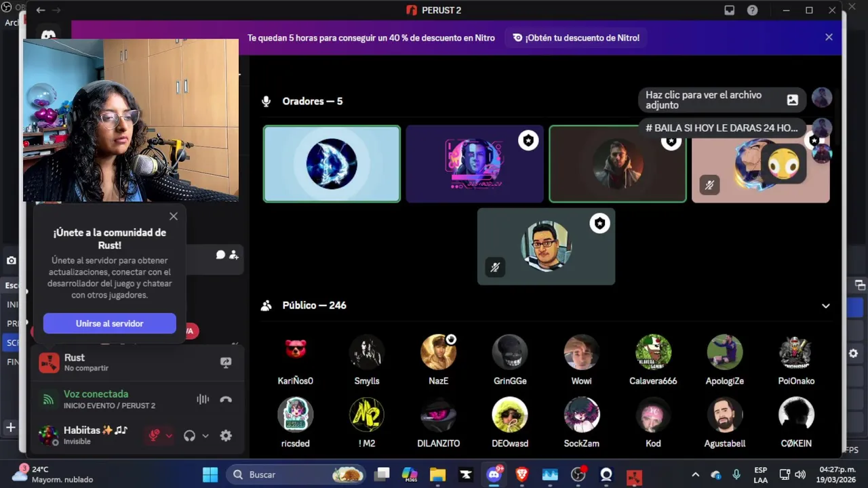
Task: Open Microsoft 365 from the taskbar
Action: [x=410, y=474]
